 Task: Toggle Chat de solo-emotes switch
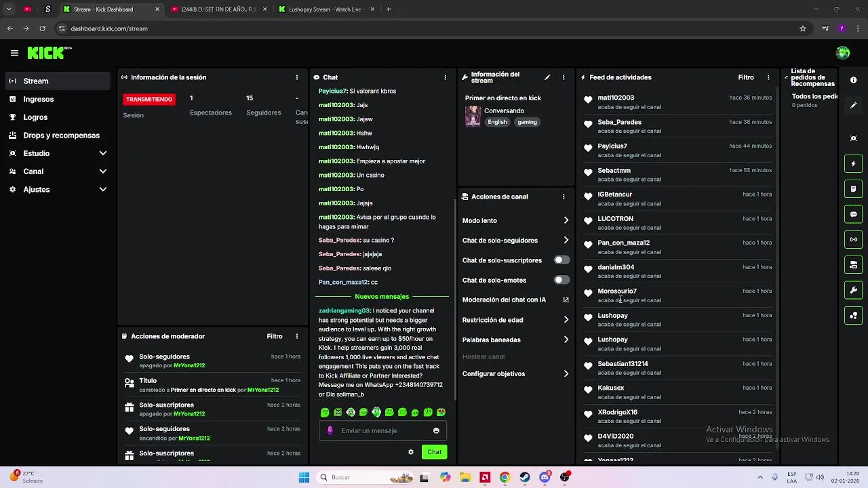click(x=561, y=280)
